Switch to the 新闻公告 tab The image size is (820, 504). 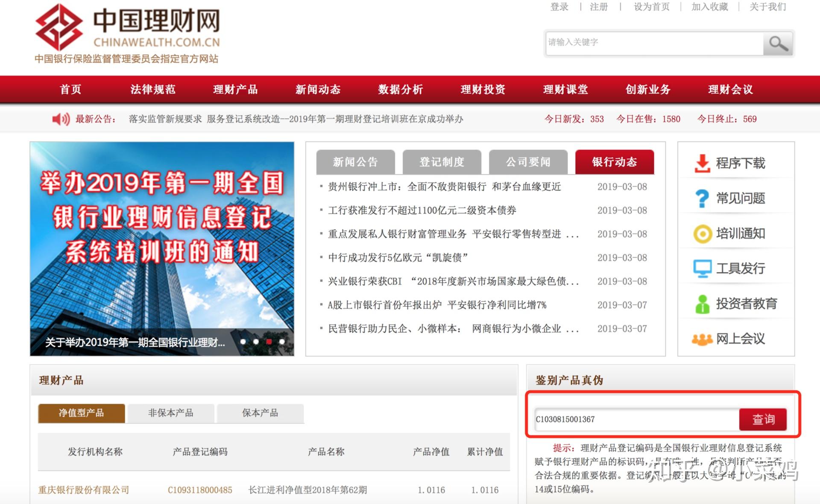[355, 162]
